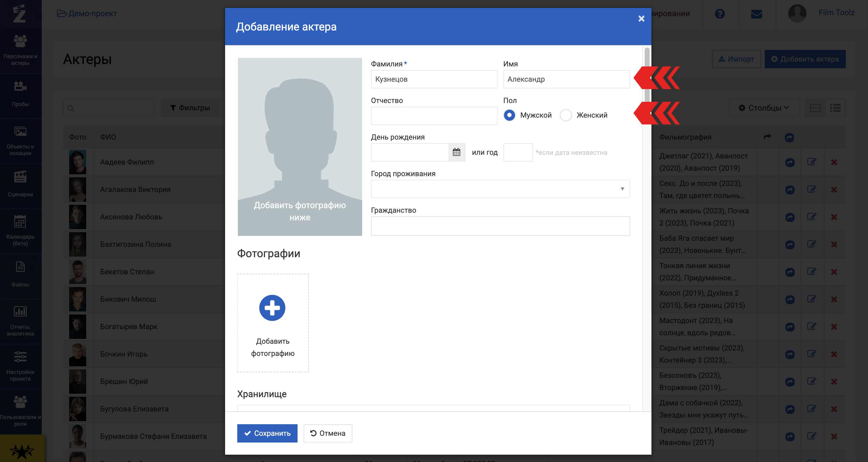Select actor name Бугулова Елизавета
868x462 pixels.
[134, 409]
